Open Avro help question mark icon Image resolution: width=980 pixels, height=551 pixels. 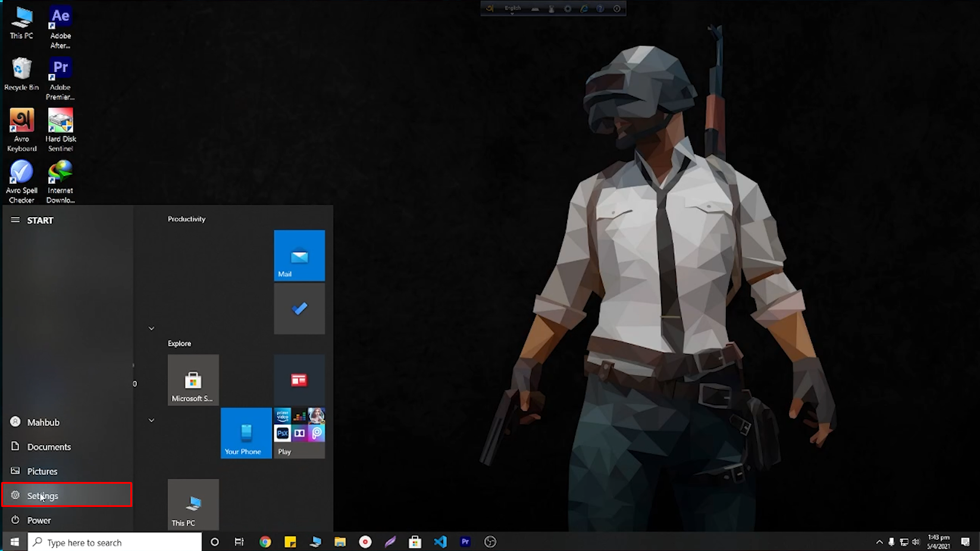[600, 9]
